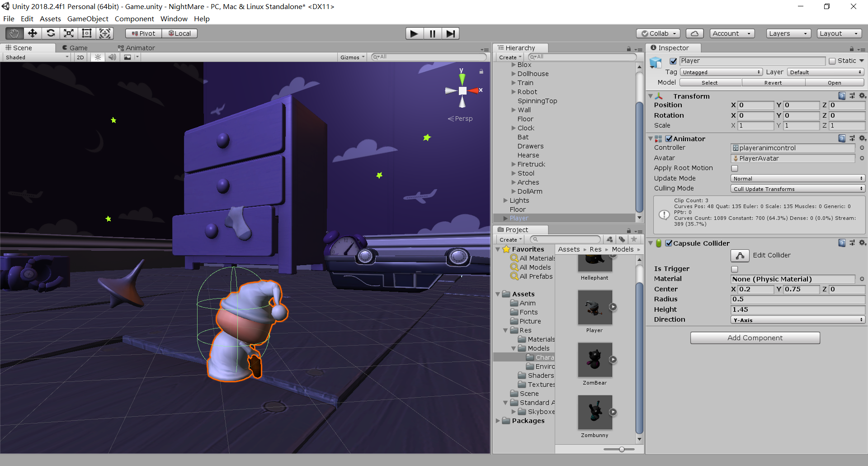Open the Tag dropdown
Viewport: 868px width, 466px height.
(722, 72)
